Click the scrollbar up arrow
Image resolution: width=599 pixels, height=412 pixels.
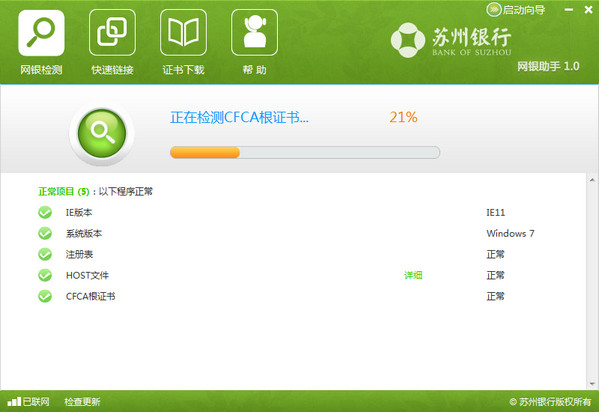click(x=592, y=180)
